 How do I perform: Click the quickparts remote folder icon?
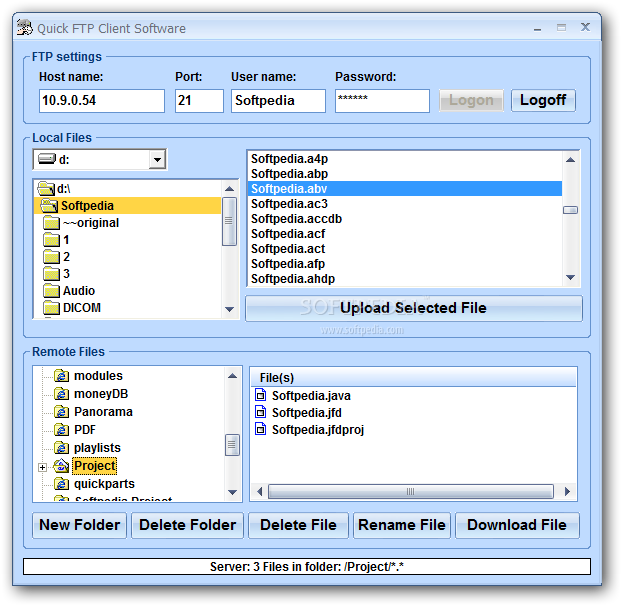tap(61, 484)
